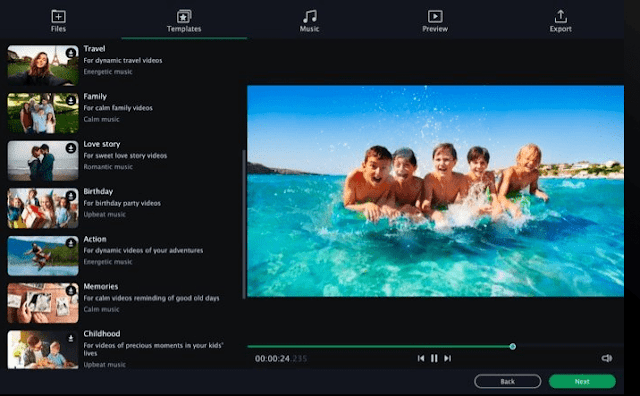Click the 'Love story' title text

point(102,144)
